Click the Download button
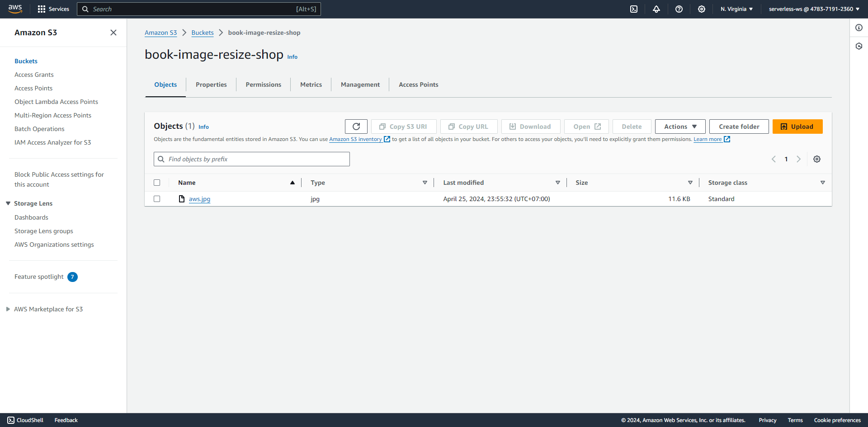The width and height of the screenshot is (868, 427). click(x=531, y=127)
